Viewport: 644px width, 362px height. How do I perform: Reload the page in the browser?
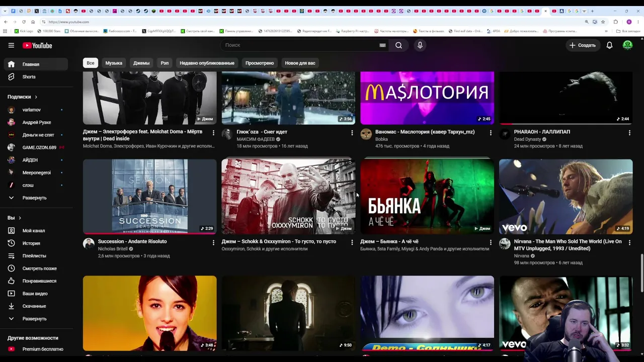coord(24,22)
